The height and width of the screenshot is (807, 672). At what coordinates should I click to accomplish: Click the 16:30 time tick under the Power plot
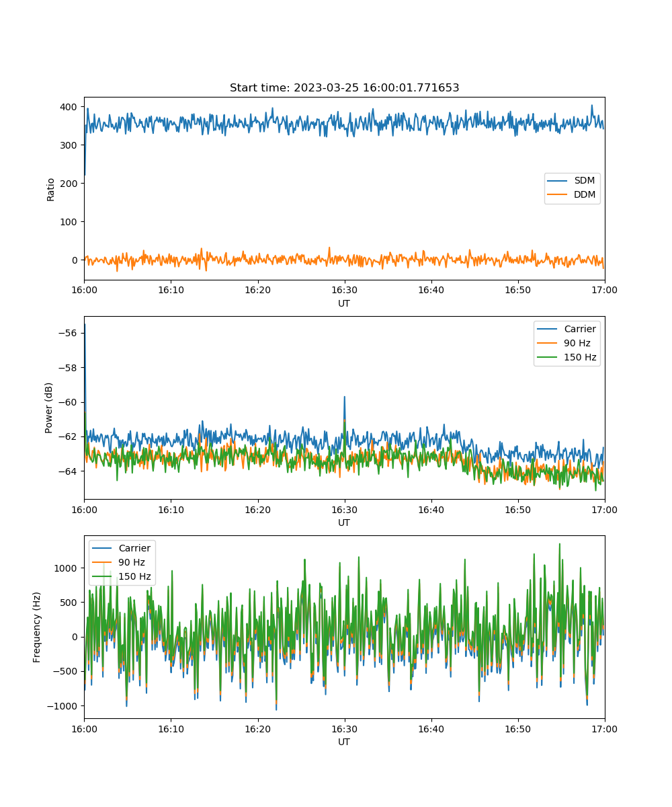(345, 509)
